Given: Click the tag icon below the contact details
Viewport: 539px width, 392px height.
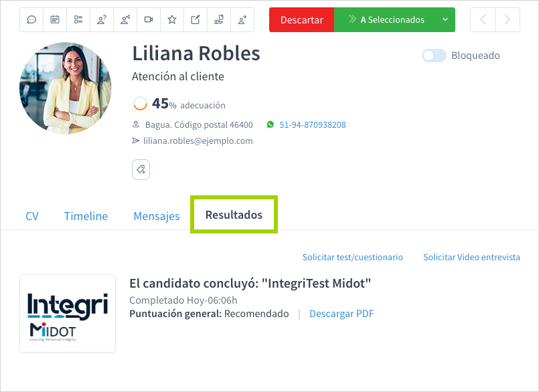Looking at the screenshot, I should tap(141, 169).
